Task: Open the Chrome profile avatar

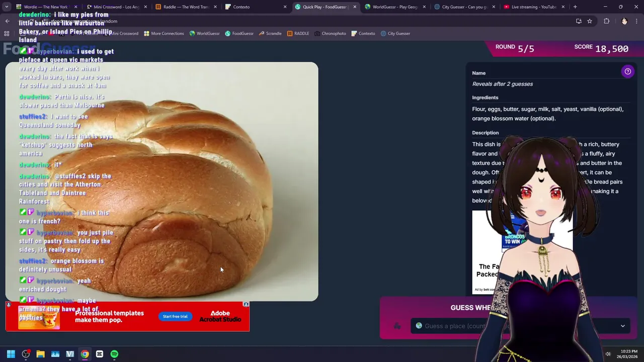Action: (624, 21)
